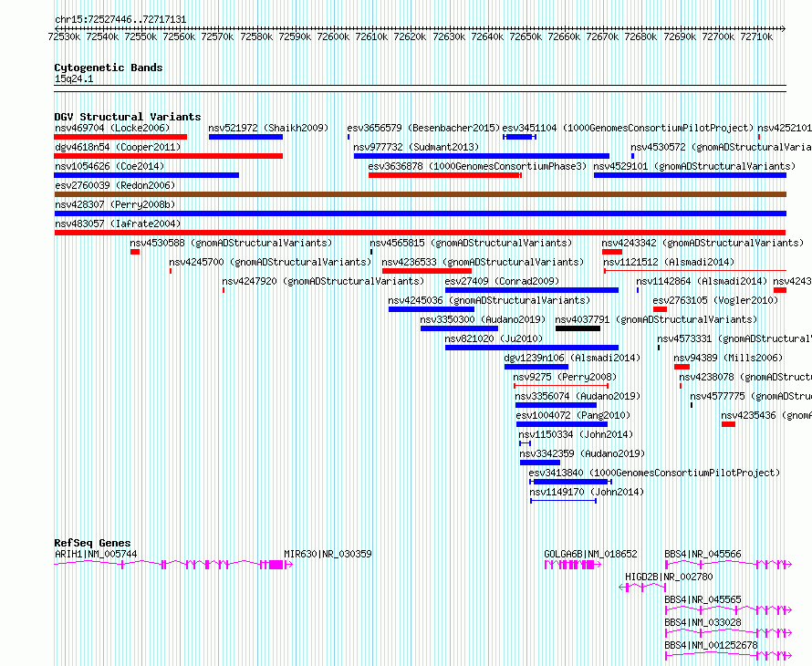Open variant label dgv4618n54 (Cooper2011)
This screenshot has height=666, width=812.
click(x=118, y=147)
